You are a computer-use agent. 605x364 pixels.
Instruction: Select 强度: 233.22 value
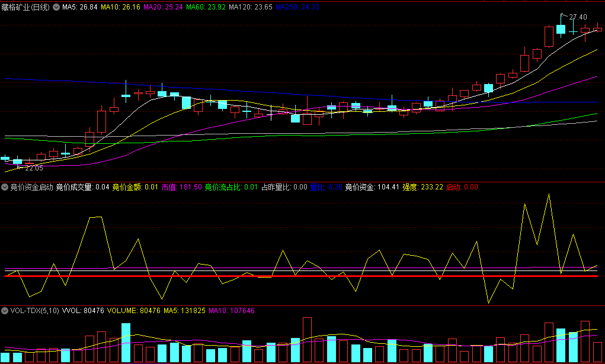[x=422, y=188]
